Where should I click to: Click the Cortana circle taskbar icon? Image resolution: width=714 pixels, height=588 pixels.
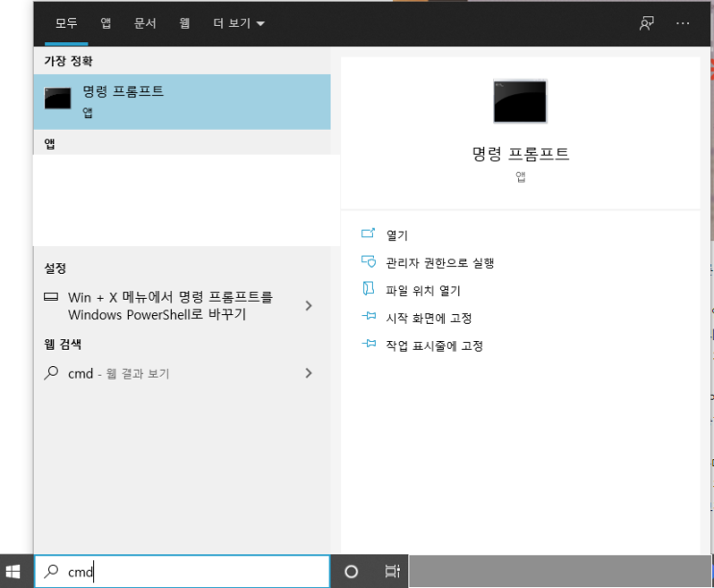click(x=351, y=572)
